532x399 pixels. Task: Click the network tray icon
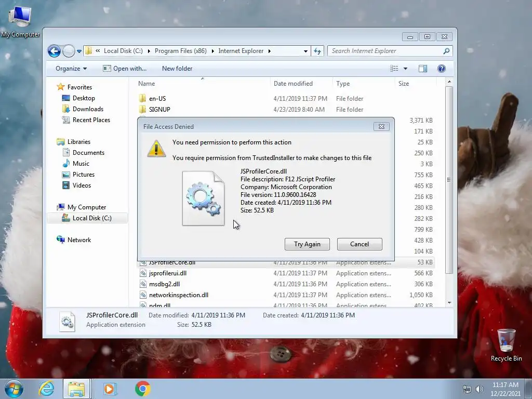467,389
